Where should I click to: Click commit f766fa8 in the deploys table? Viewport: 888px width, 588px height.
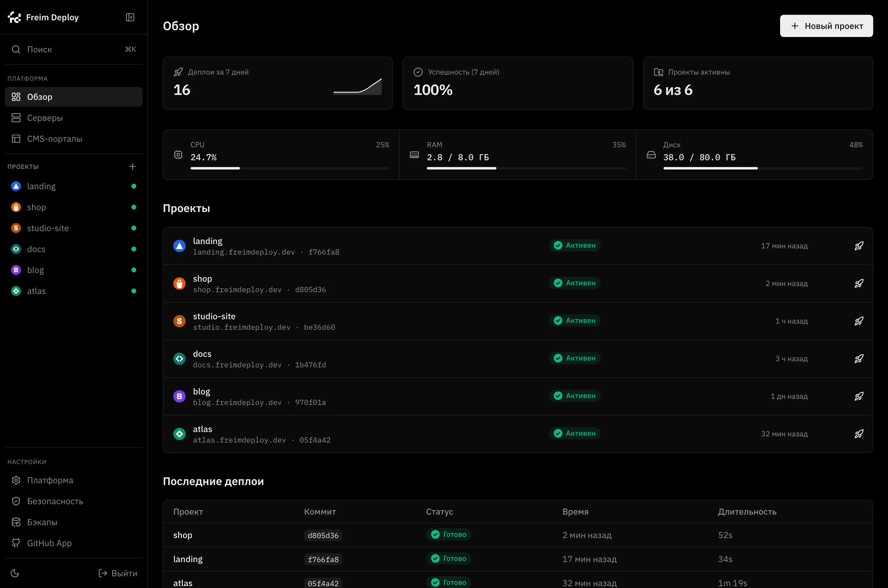point(323,560)
